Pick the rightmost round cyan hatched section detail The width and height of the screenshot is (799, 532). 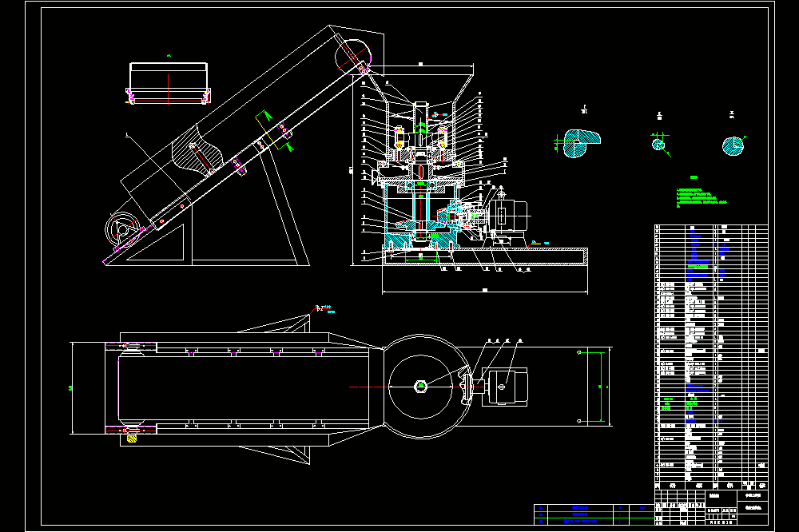click(x=733, y=145)
